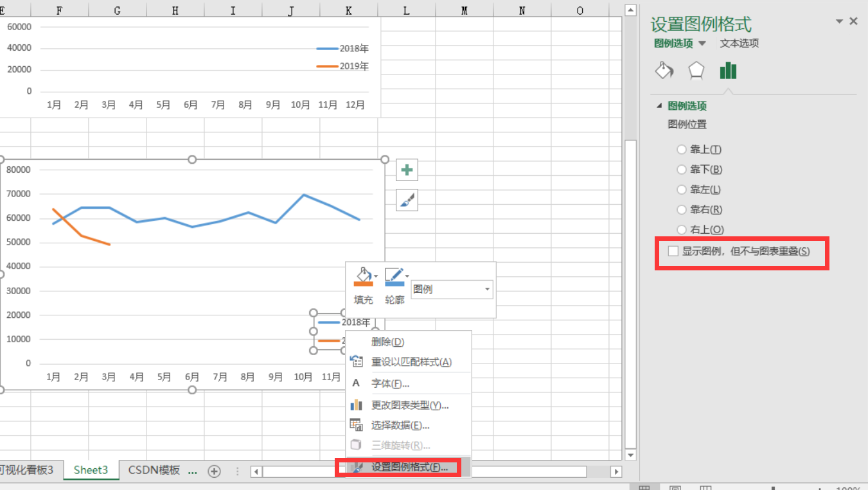Add a new sheet with the plus icon
Viewport: 868px width, 490px height.
(214, 471)
